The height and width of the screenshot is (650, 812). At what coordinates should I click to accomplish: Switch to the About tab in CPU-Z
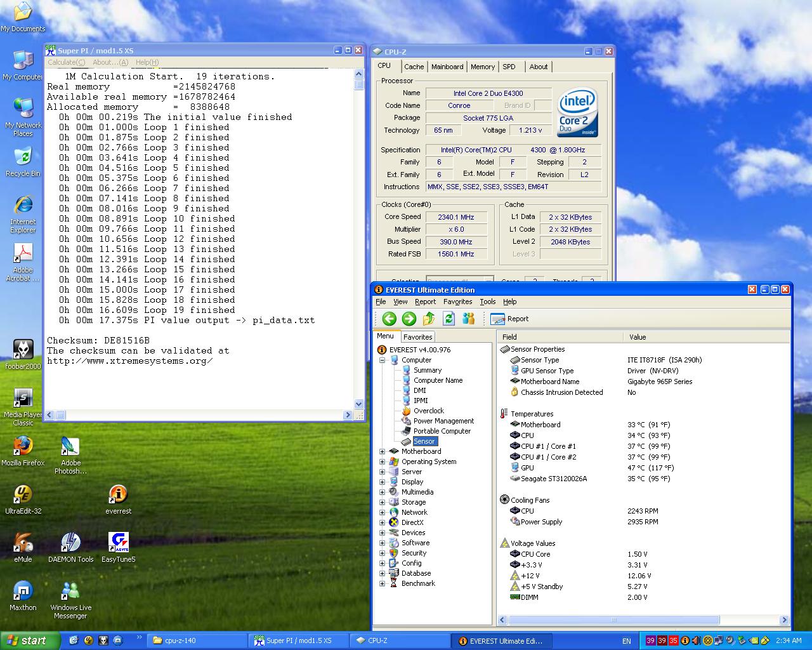539,67
